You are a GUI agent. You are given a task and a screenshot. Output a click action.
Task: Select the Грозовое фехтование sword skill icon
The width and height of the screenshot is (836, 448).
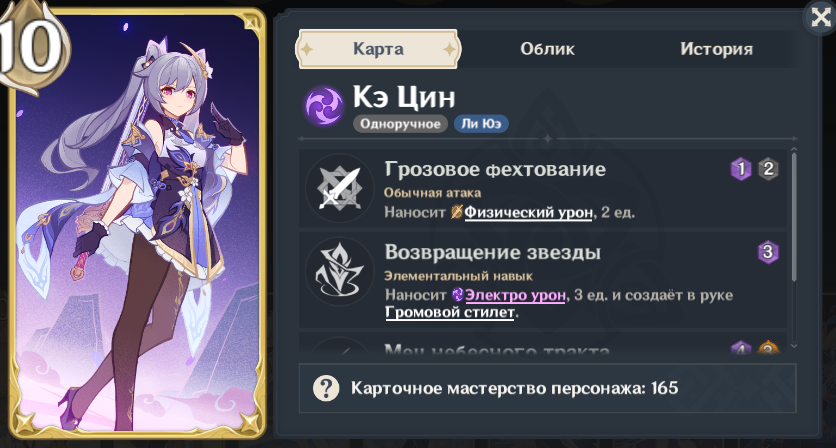click(x=340, y=188)
